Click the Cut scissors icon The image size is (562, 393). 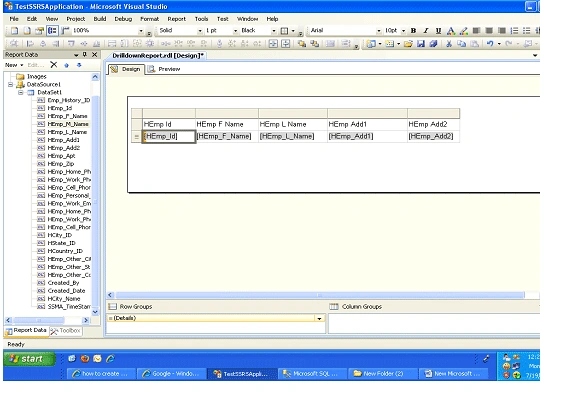tap(448, 44)
